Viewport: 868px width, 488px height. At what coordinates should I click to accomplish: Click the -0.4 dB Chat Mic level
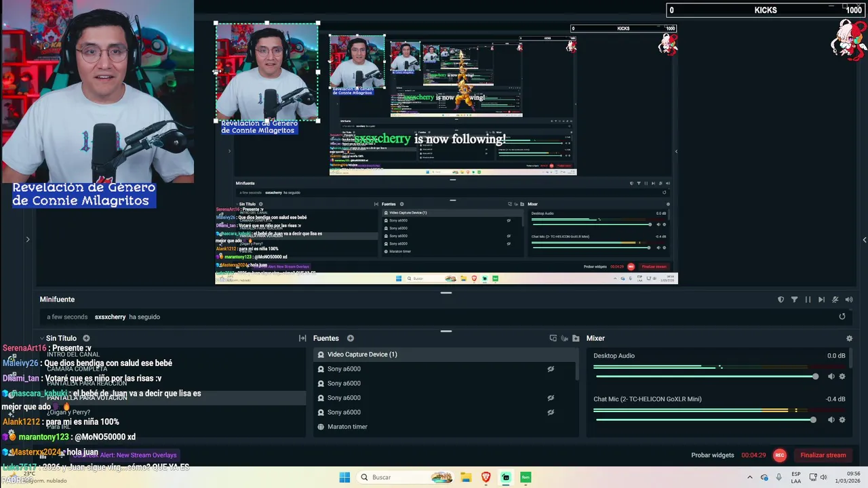835,399
